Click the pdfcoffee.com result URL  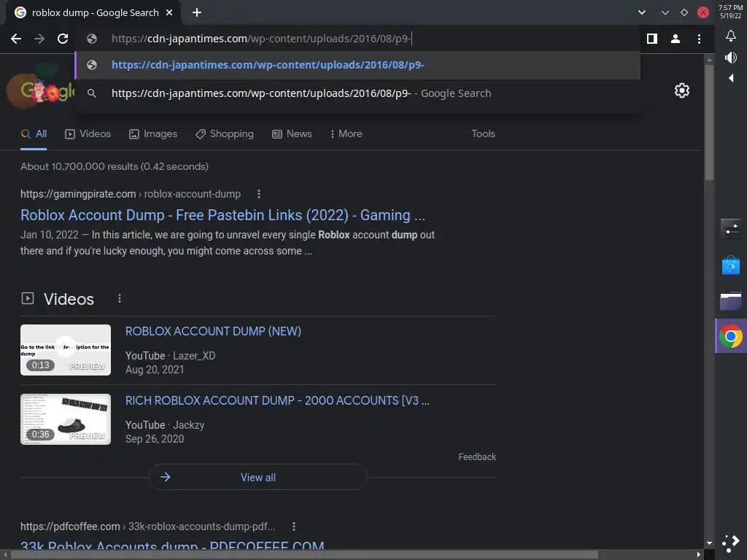point(147,526)
